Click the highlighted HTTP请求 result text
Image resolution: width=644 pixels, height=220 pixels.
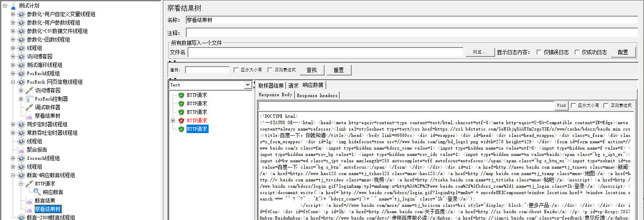point(197,129)
